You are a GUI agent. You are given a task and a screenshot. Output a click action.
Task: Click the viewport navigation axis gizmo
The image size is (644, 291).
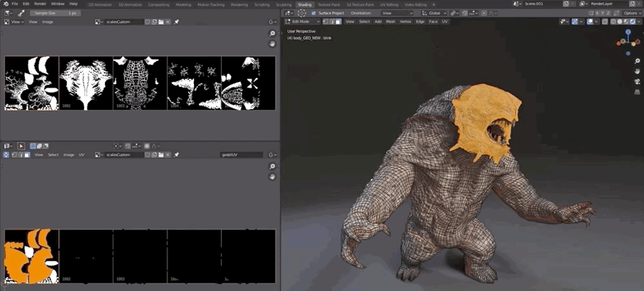627,41
